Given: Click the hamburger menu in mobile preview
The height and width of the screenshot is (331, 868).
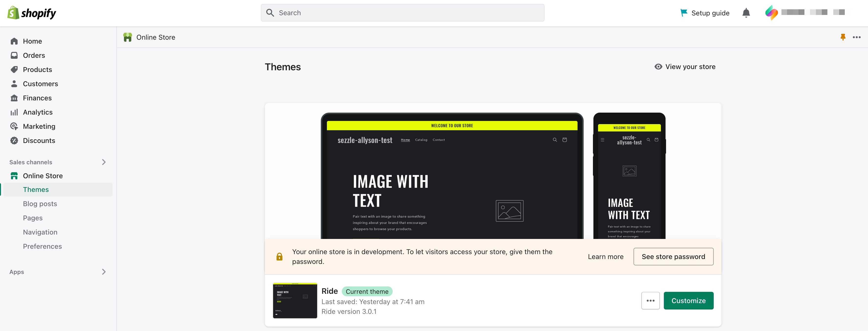Looking at the screenshot, I should tap(602, 140).
